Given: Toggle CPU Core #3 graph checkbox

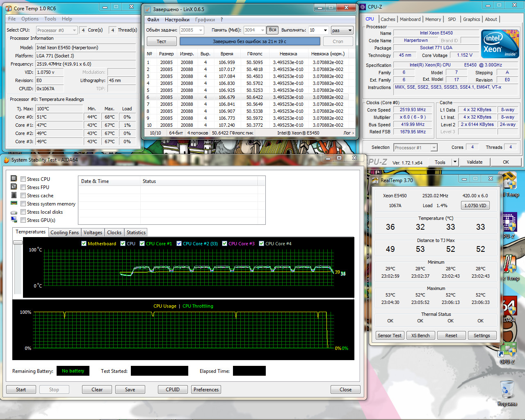Looking at the screenshot, I should pyautogui.click(x=224, y=244).
